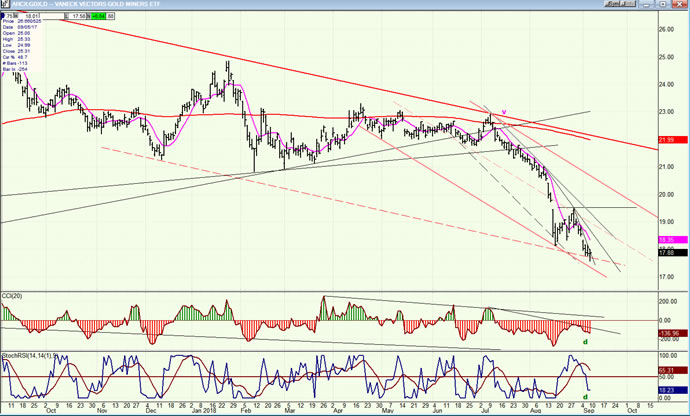Click the StochRSI(14,14(1),9) indicator label
Image resolution: width=690 pixels, height=416 pixels.
27,354
